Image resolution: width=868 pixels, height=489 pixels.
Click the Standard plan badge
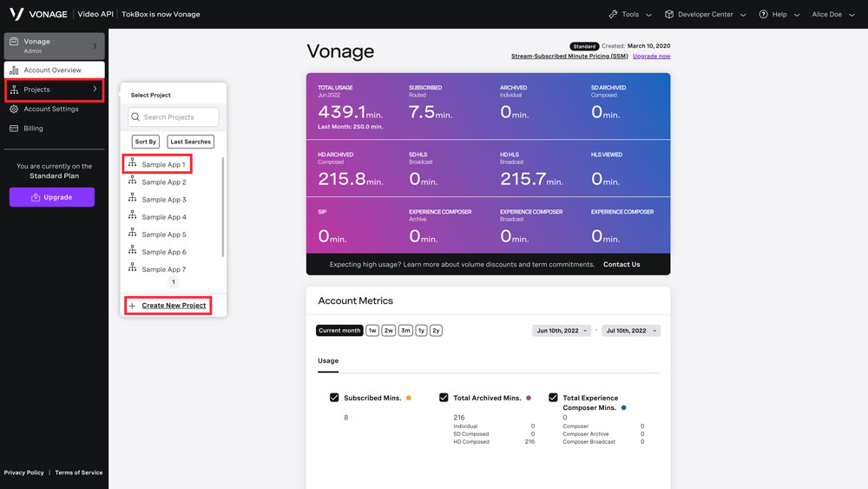click(584, 47)
